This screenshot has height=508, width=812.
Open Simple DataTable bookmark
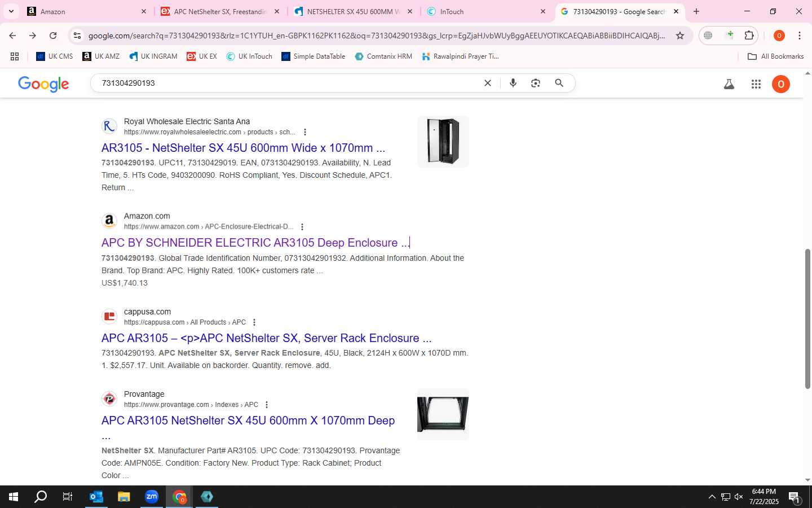click(x=314, y=56)
